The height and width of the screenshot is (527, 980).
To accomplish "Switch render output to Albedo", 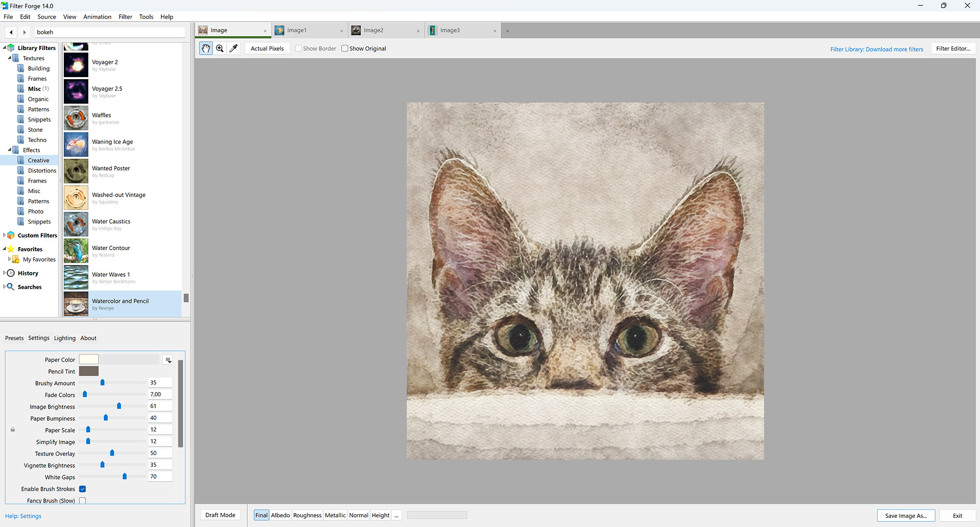I will click(280, 515).
